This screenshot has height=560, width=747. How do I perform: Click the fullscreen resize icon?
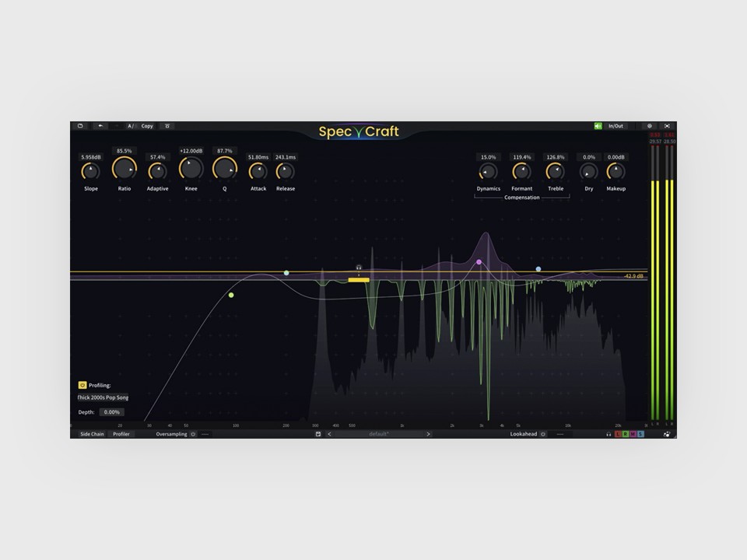[668, 126]
